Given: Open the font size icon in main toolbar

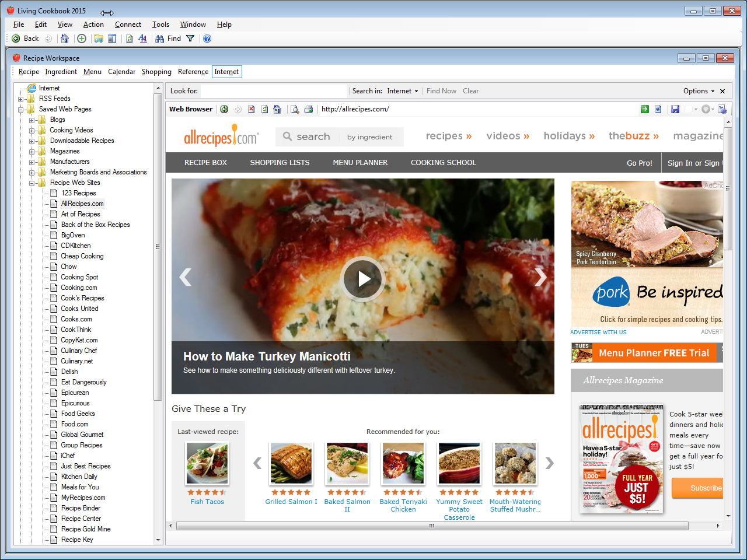Looking at the screenshot, I should [x=143, y=38].
